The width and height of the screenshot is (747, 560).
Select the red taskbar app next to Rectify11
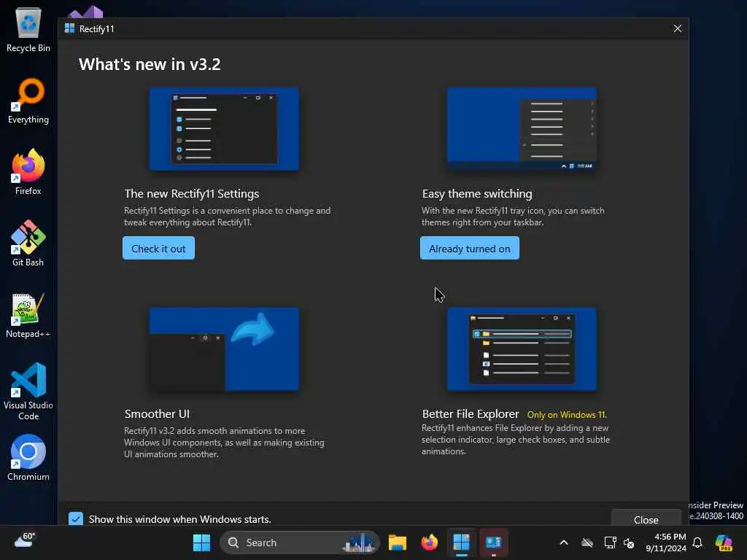494,542
